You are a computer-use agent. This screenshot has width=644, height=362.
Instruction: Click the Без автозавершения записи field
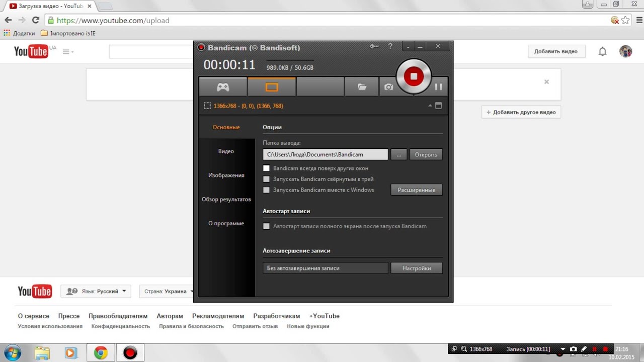click(x=326, y=268)
